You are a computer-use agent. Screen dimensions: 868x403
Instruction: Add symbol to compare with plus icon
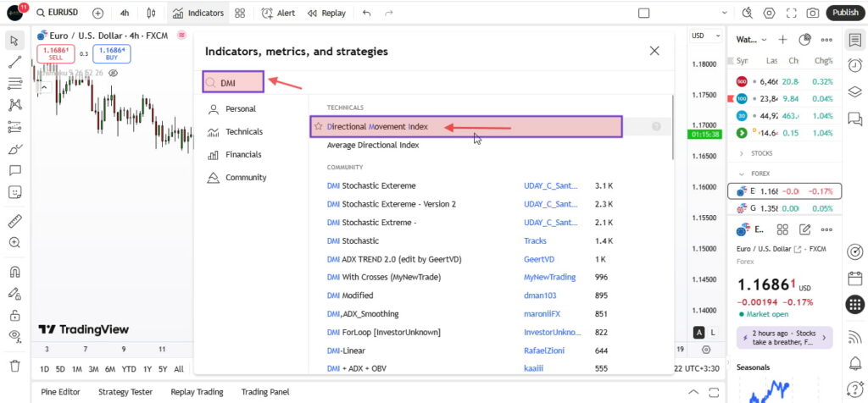pyautogui.click(x=98, y=13)
